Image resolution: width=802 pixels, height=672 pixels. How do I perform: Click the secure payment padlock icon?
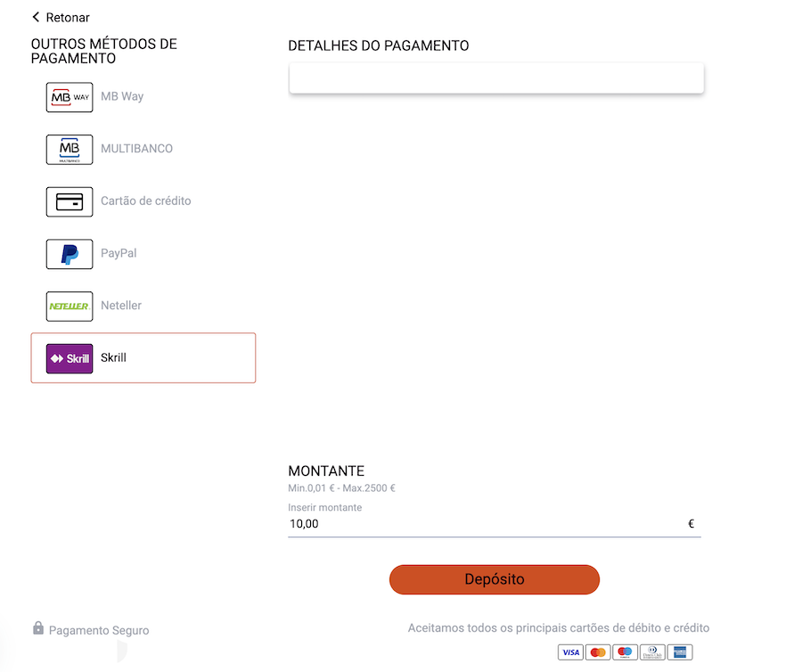(x=38, y=628)
